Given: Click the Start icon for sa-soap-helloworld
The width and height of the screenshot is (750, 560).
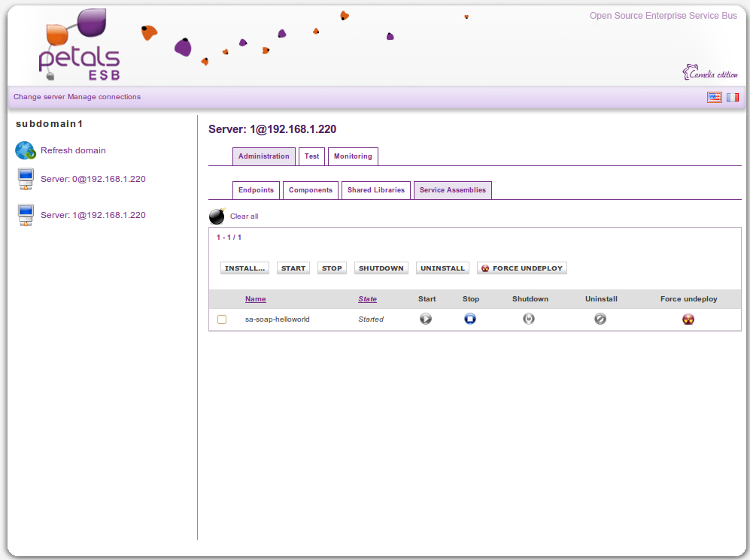Looking at the screenshot, I should [426, 319].
